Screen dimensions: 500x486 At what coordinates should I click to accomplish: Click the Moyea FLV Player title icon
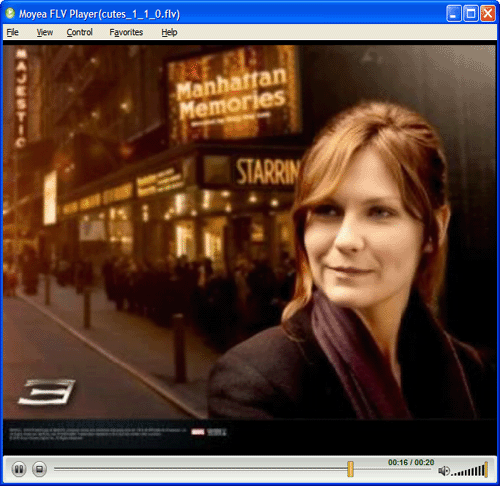(10, 13)
